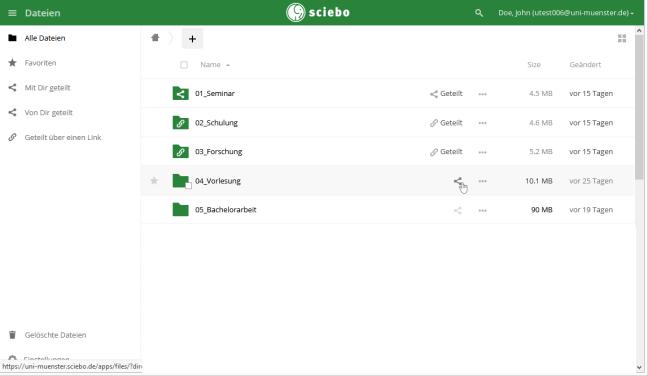Open the Doe, John user dropdown
648x376 pixels.
point(566,13)
